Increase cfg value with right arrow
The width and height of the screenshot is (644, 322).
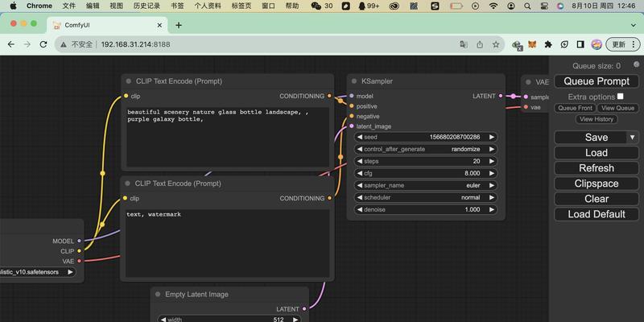point(491,173)
